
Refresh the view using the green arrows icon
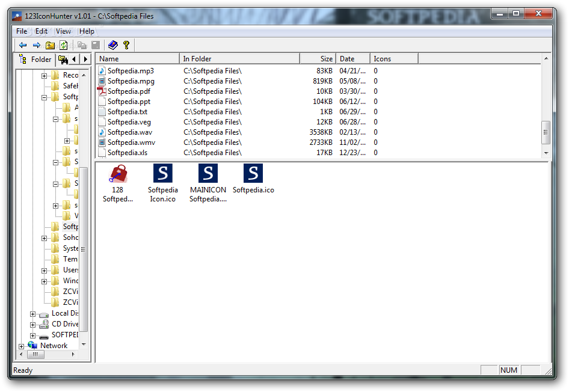pos(64,45)
